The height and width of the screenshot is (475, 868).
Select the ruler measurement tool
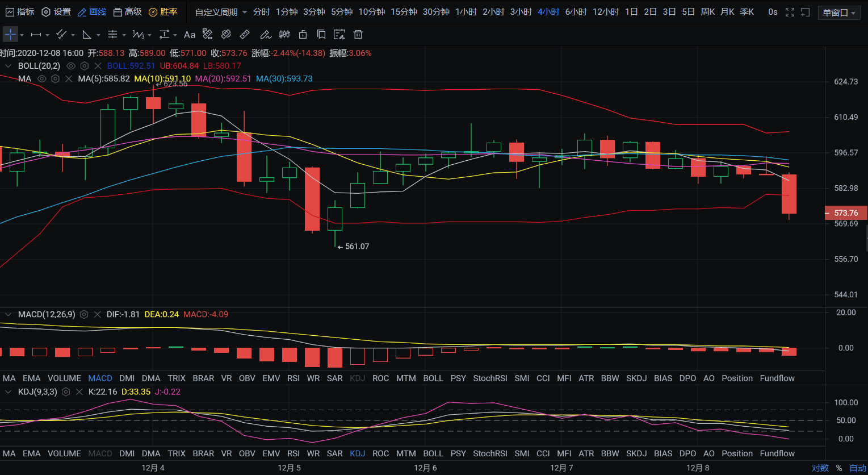point(245,35)
